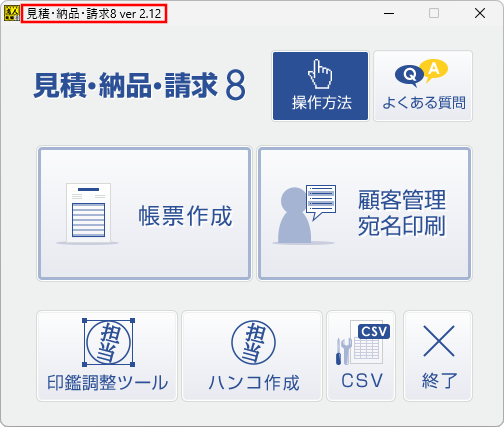
Task: Click the pointing hand icon for 操作方法
Action: pos(320,74)
